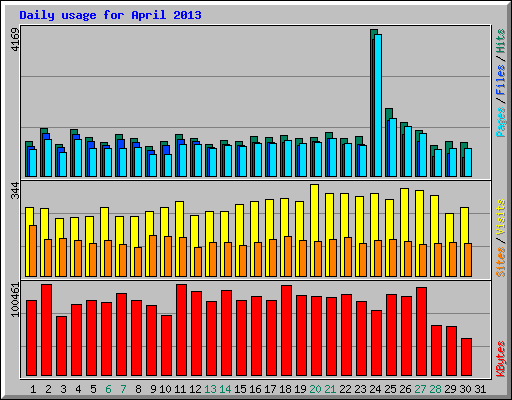Viewport: 512px width, 400px height.
Task: Select the tallest cyan Pages bar on day 24
Action: click(x=378, y=105)
